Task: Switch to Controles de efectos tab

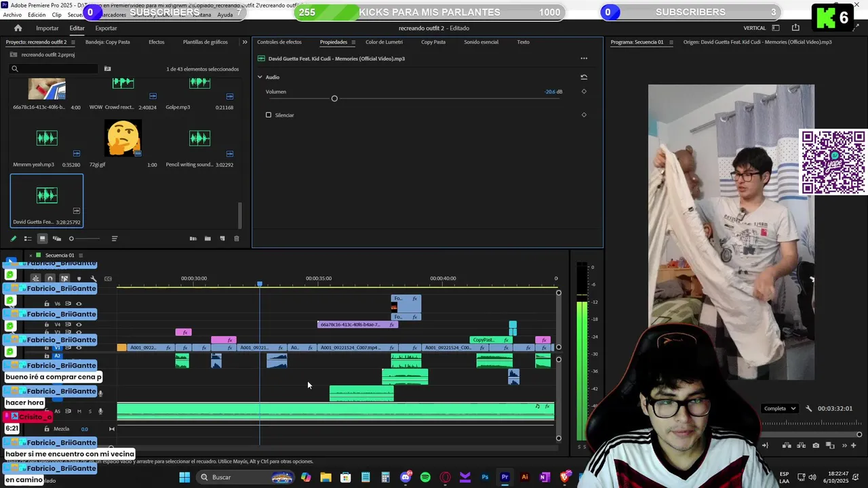Action: coord(279,42)
